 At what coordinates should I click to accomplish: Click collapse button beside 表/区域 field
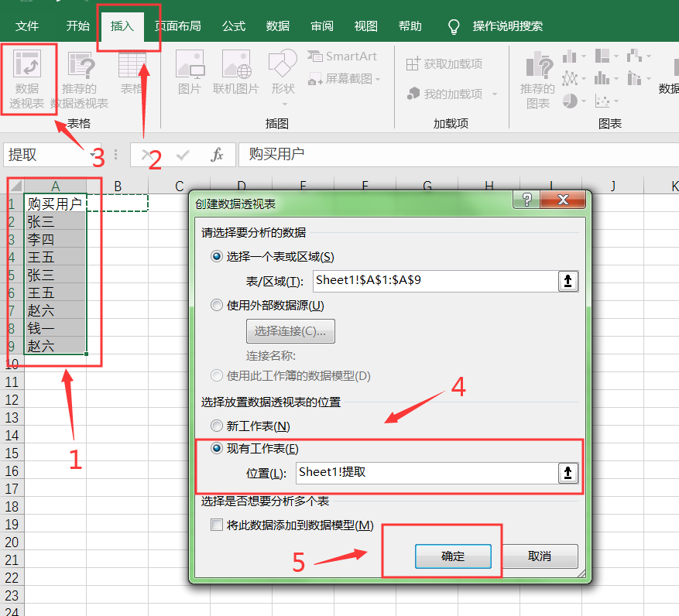point(568,281)
